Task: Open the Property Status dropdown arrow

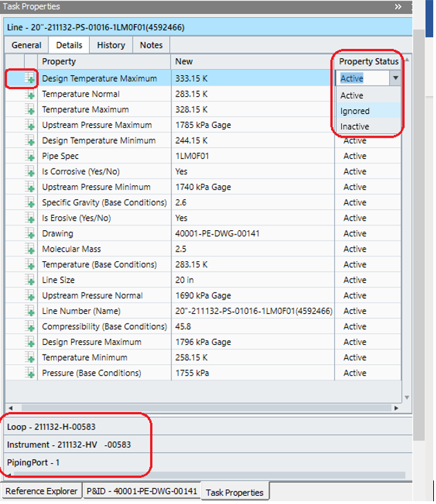Action: point(395,79)
